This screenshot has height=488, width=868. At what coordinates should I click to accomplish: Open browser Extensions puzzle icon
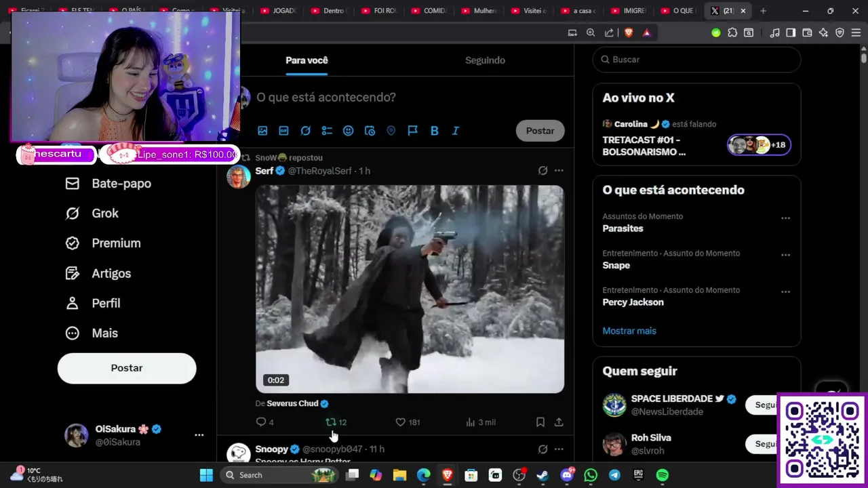pos(732,33)
